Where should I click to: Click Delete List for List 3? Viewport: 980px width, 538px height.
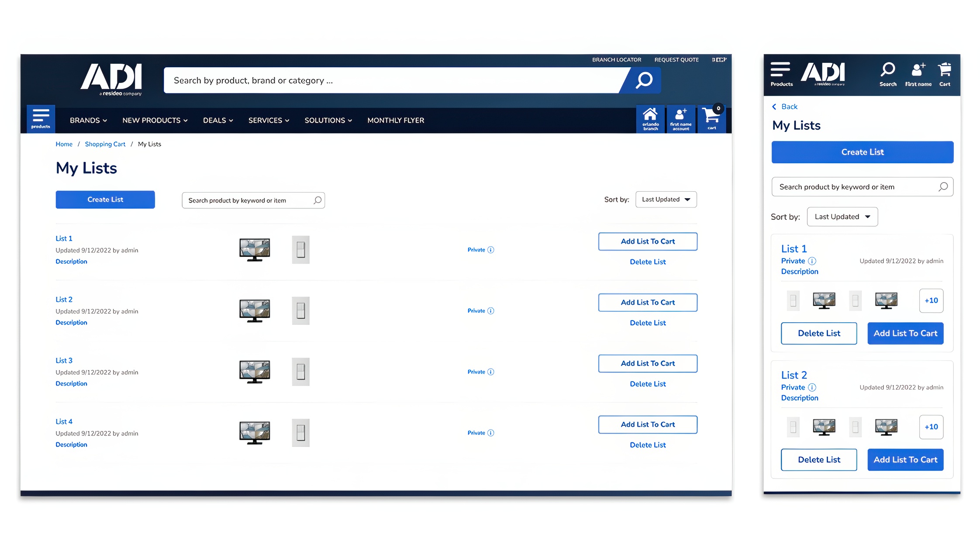[648, 384]
